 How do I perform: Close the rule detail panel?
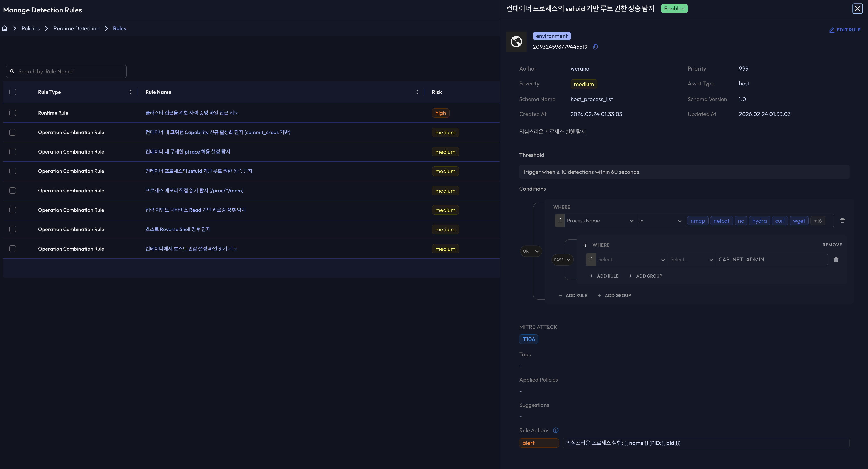pyautogui.click(x=858, y=8)
